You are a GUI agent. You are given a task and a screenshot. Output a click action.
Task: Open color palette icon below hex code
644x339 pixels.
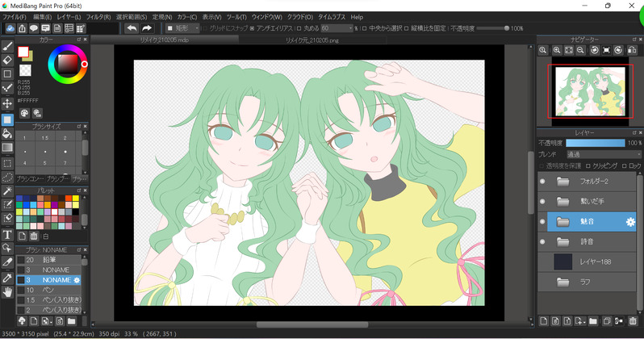[25, 114]
